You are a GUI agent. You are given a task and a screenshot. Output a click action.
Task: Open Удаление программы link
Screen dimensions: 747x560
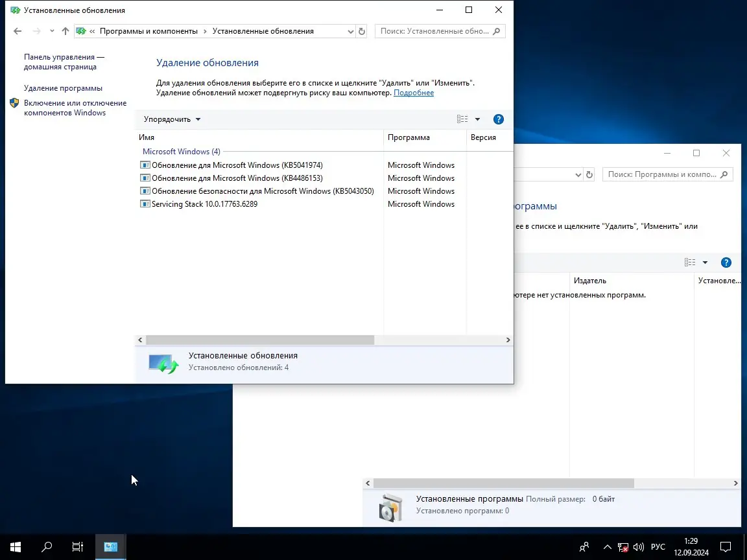coord(63,88)
